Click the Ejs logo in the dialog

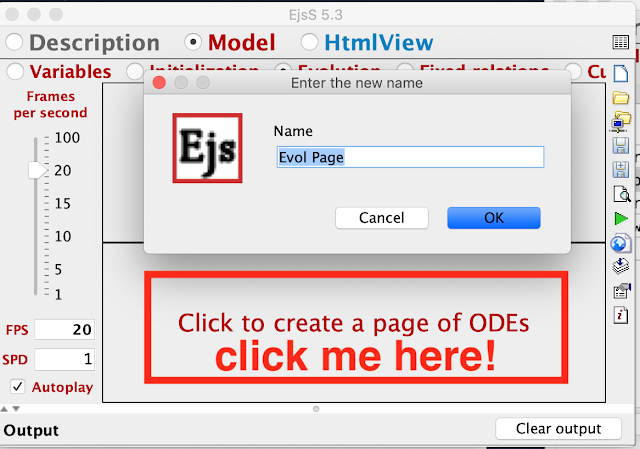[207, 148]
